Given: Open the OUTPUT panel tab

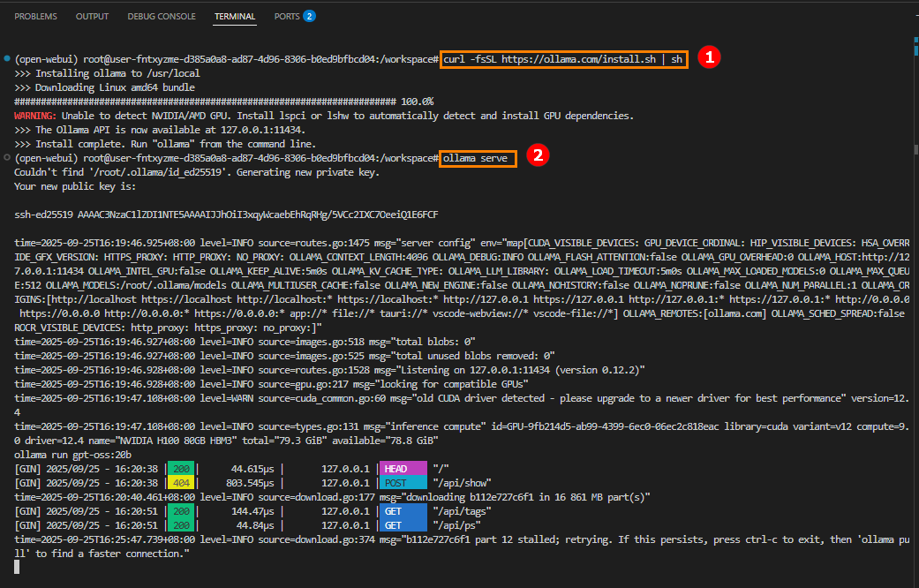Looking at the screenshot, I should click(x=93, y=16).
